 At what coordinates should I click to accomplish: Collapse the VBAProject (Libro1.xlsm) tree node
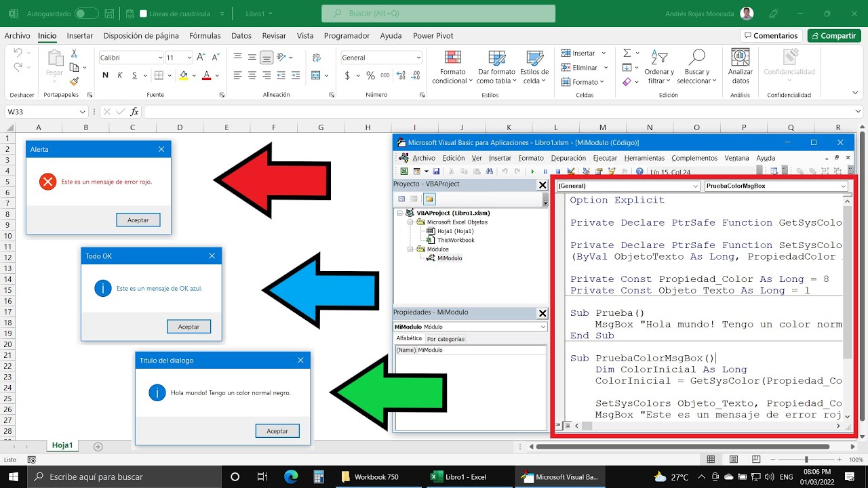[x=401, y=213]
